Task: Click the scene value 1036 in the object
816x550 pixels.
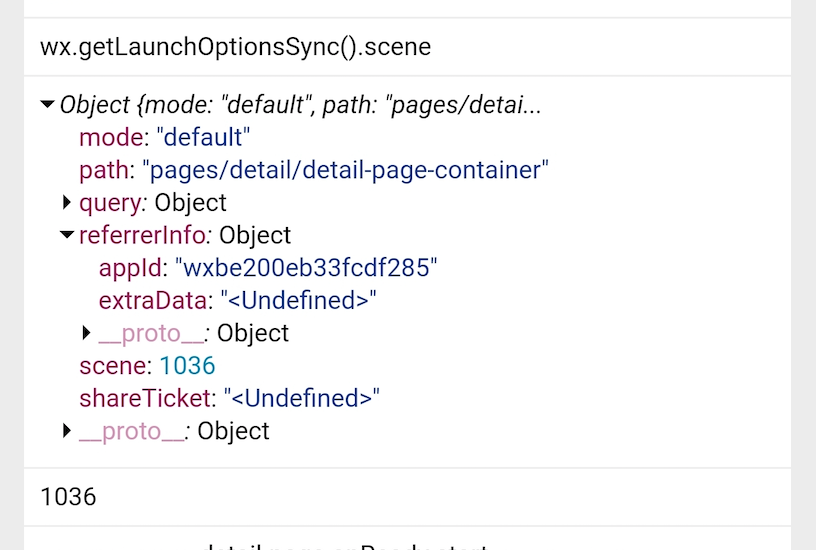Action: pyautogui.click(x=187, y=366)
